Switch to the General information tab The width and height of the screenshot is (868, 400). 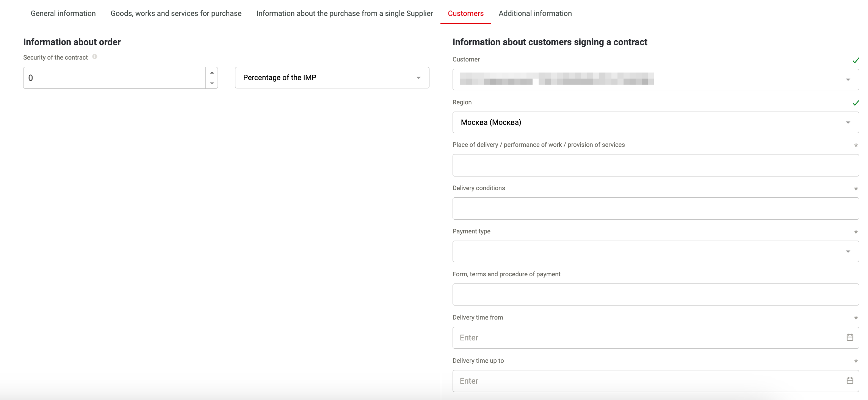click(63, 13)
